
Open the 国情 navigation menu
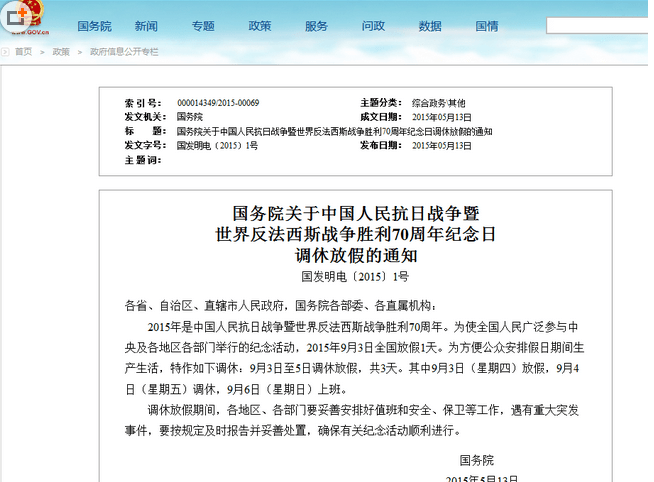click(x=487, y=26)
